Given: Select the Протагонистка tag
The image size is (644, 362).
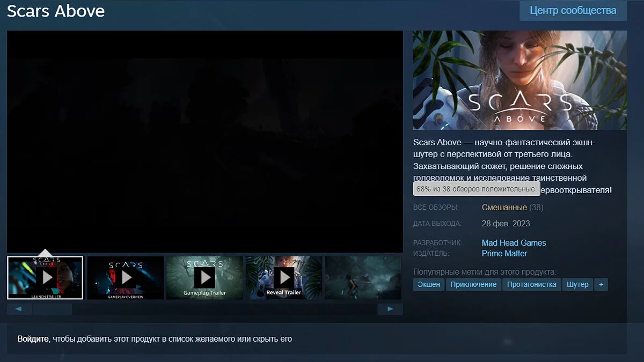Looking at the screenshot, I should [x=532, y=284].
